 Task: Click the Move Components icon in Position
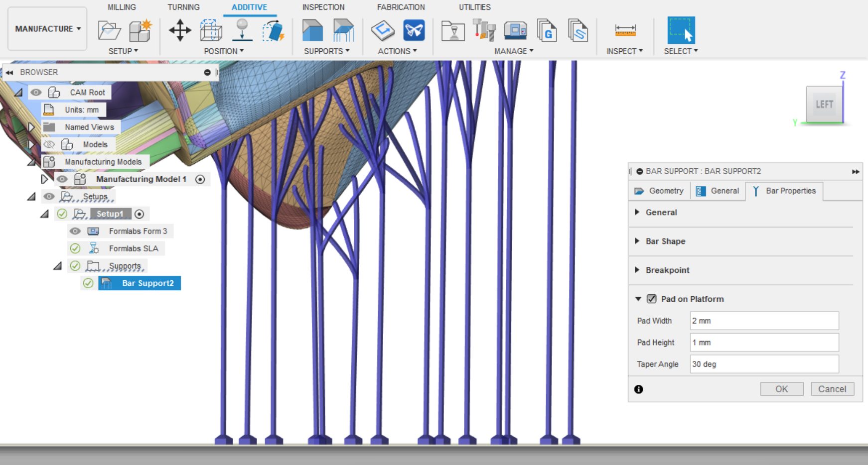(180, 30)
